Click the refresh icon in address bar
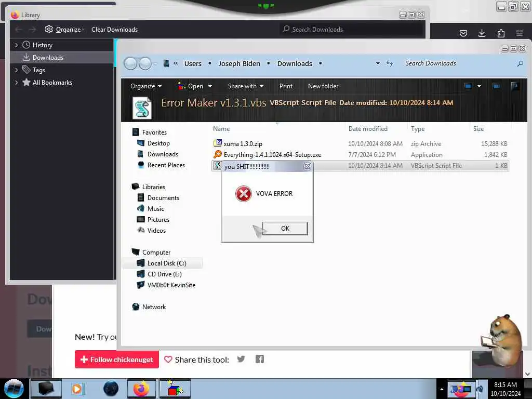Screen dimensions: 532x399 pos(390,63)
